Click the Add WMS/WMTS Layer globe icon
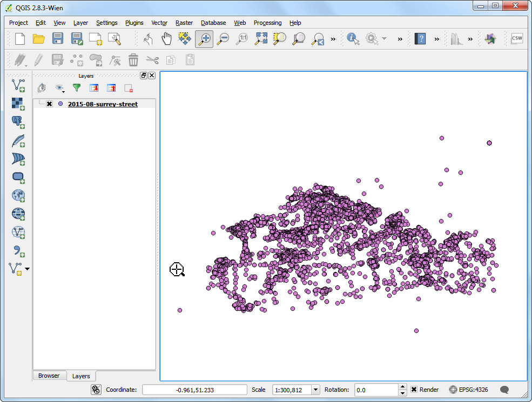 click(x=18, y=195)
